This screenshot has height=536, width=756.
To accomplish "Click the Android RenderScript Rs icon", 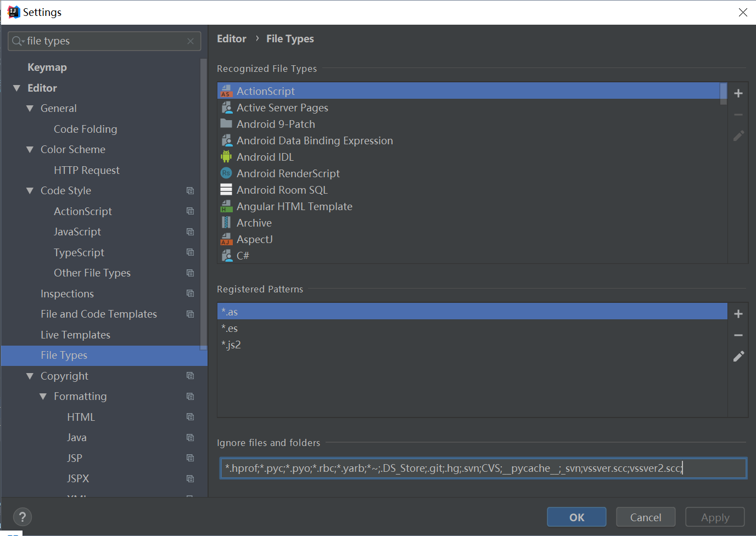I will click(226, 173).
